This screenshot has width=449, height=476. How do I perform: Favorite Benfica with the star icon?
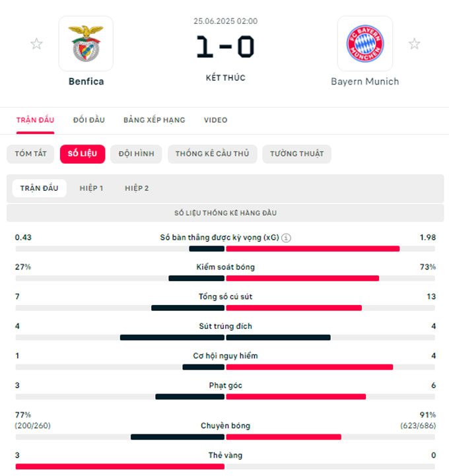(36, 44)
